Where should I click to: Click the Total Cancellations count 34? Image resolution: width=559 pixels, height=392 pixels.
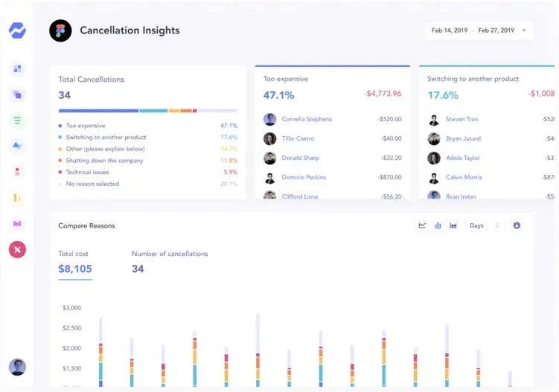tap(65, 95)
